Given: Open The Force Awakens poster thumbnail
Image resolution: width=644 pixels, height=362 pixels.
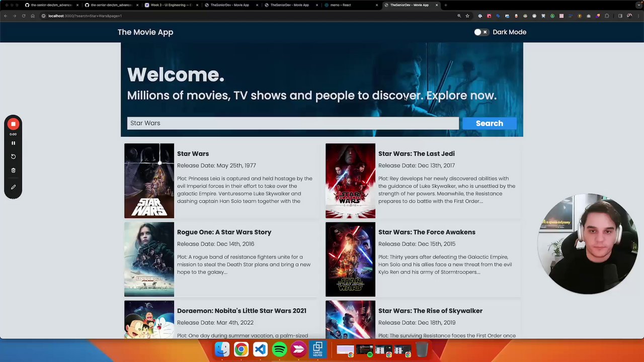Looking at the screenshot, I should pyautogui.click(x=350, y=259).
